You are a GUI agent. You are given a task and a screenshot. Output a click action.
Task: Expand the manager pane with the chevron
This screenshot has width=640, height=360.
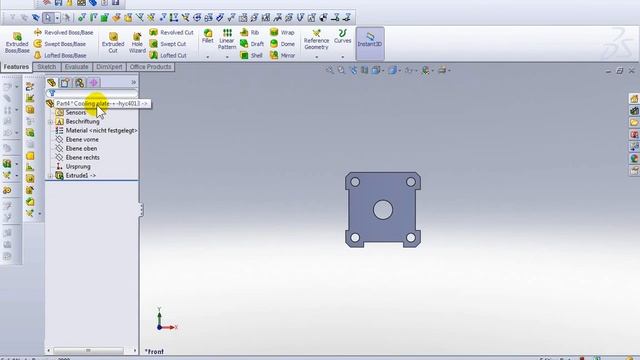[133, 82]
